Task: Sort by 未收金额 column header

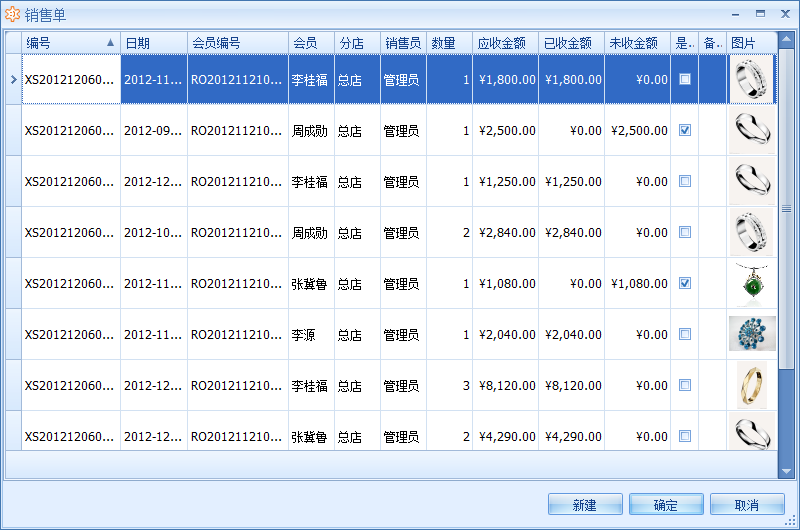Action: click(637, 43)
